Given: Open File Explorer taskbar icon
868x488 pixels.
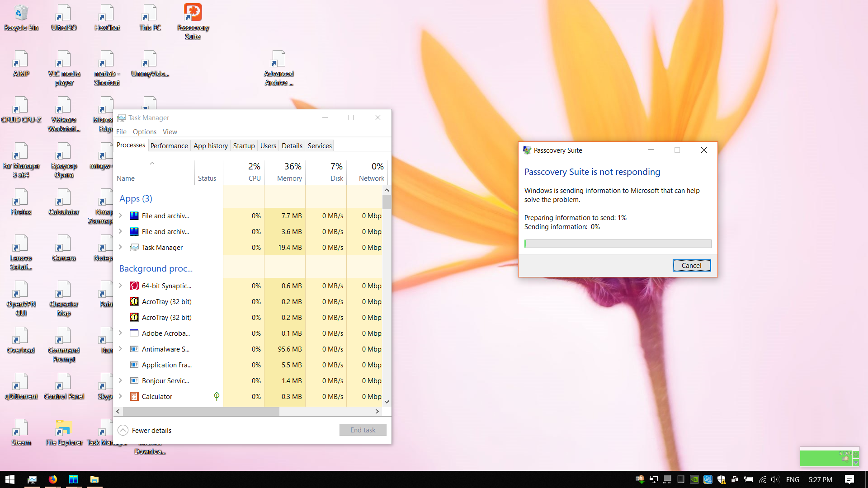Looking at the screenshot, I should coord(94,479).
